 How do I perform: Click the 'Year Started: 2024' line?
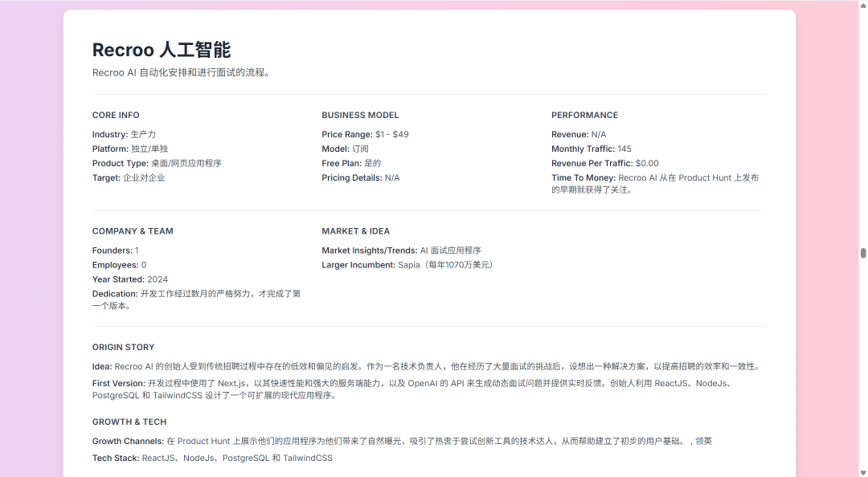coord(130,279)
